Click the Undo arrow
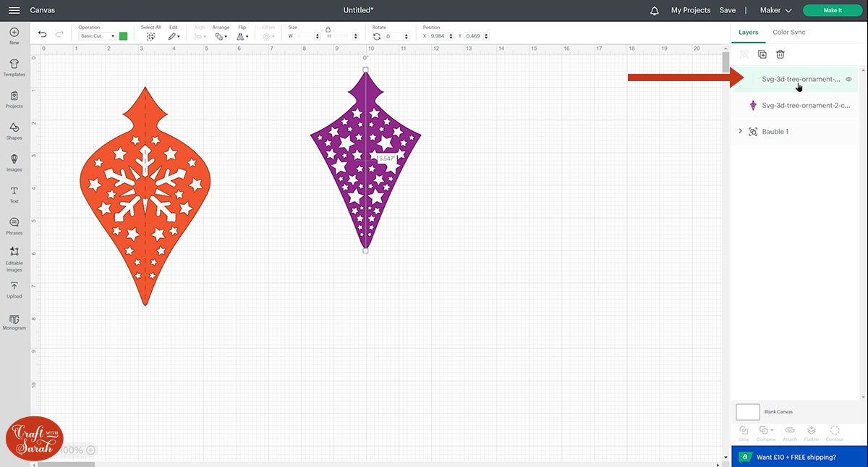 [x=43, y=35]
